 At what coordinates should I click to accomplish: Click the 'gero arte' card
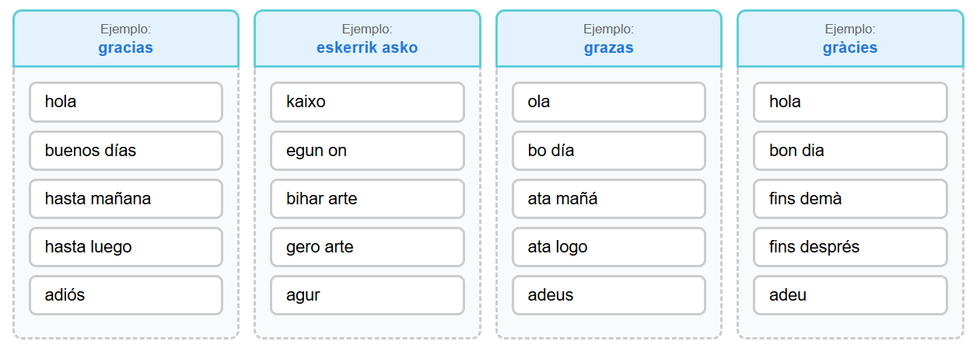pos(367,247)
